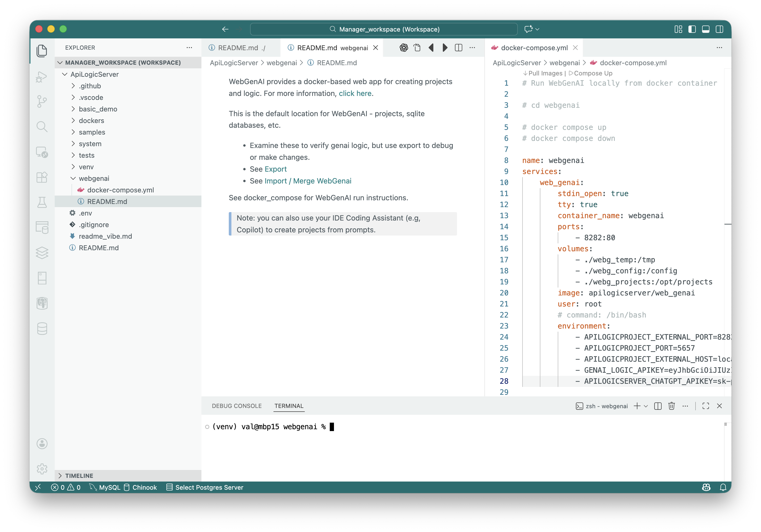
Task: Toggle the secondary side bar
Action: (x=719, y=29)
